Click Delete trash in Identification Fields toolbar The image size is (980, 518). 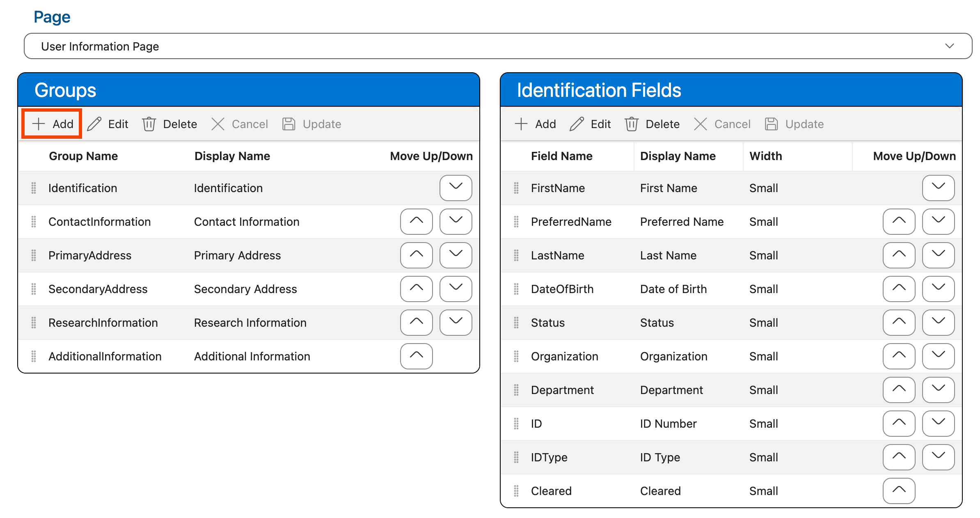coord(631,124)
